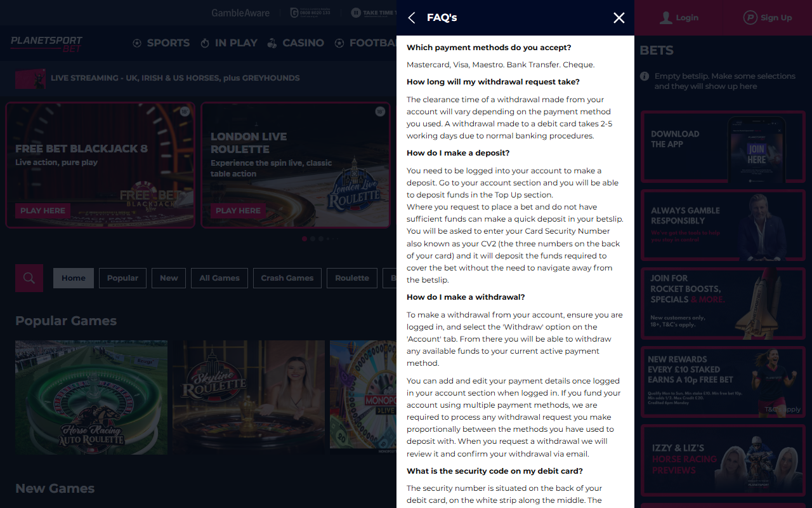Click the Sports football icon in navigation
The image size is (812, 508).
coord(137,43)
